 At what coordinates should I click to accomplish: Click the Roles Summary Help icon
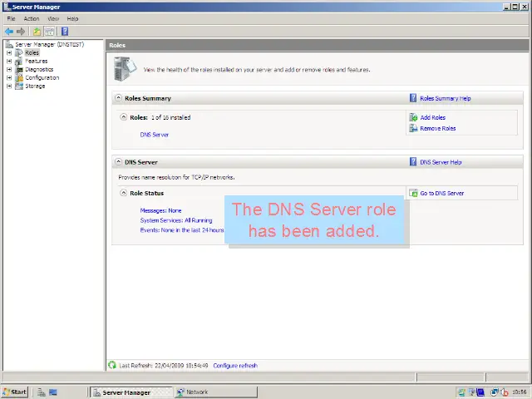413,98
